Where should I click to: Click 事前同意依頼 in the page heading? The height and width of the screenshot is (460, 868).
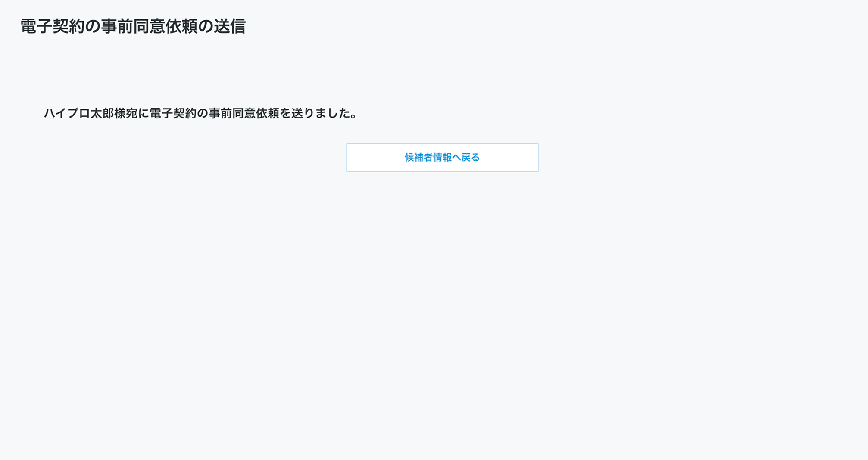(149, 26)
